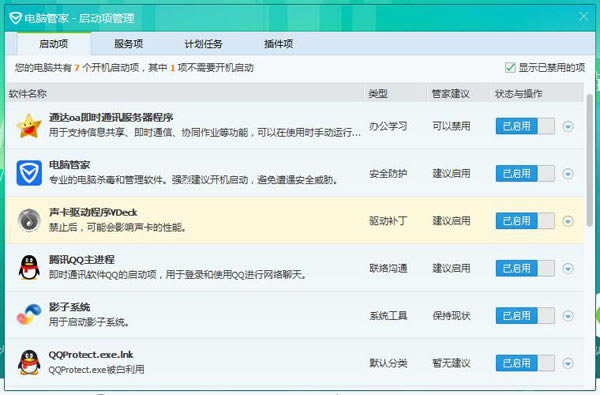Click the colorful 影子系统 icon
This screenshot has height=395, width=600.
click(x=29, y=315)
